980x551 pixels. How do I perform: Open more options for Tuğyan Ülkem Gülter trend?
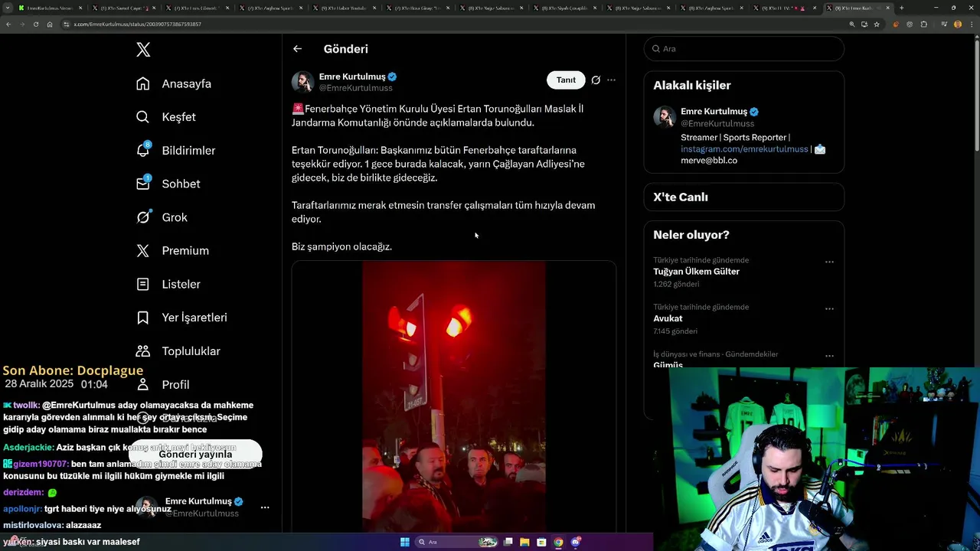(x=829, y=262)
